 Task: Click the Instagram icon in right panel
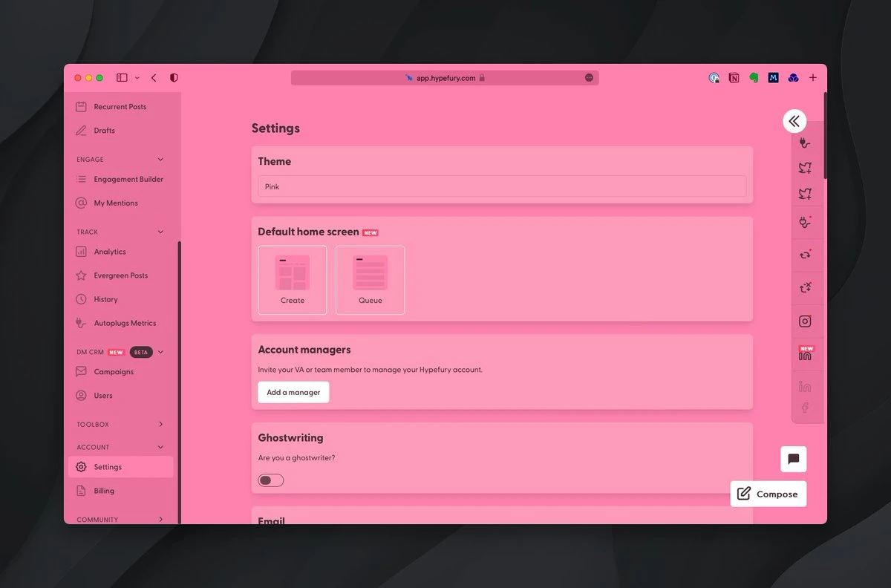(805, 321)
